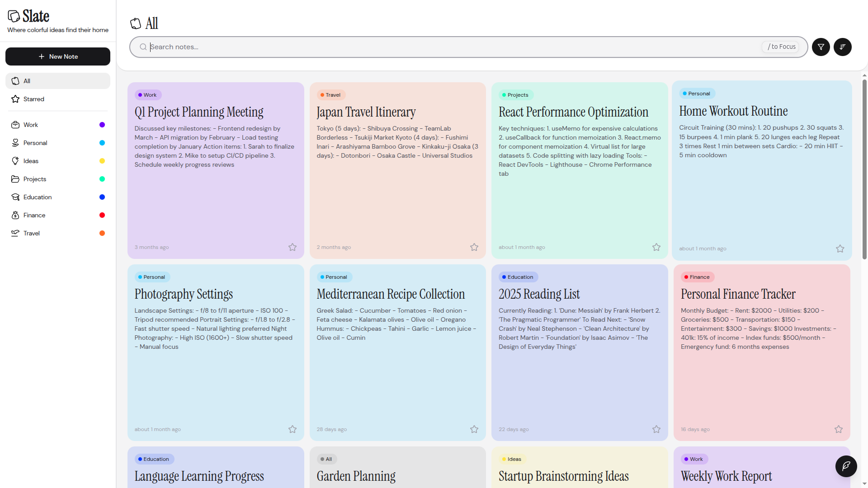Star the Mediterranean Recipe Collection note
This screenshot has width=868, height=488.
(474, 429)
